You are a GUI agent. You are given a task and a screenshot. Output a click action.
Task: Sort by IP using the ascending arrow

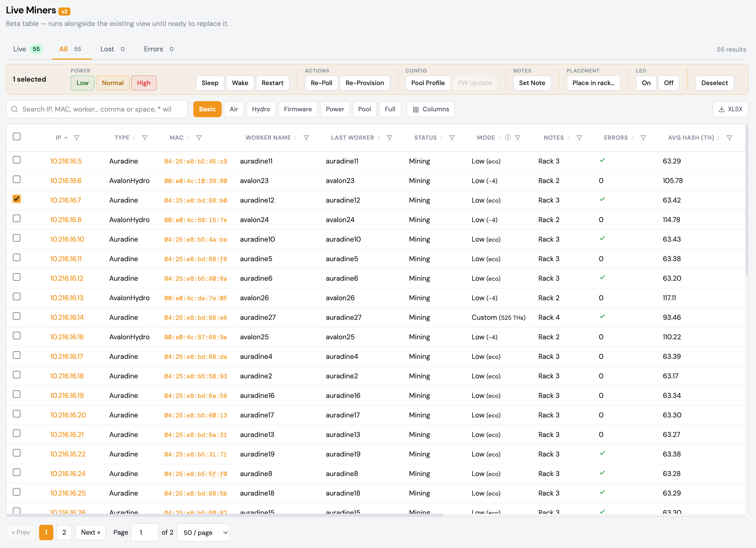click(x=66, y=138)
